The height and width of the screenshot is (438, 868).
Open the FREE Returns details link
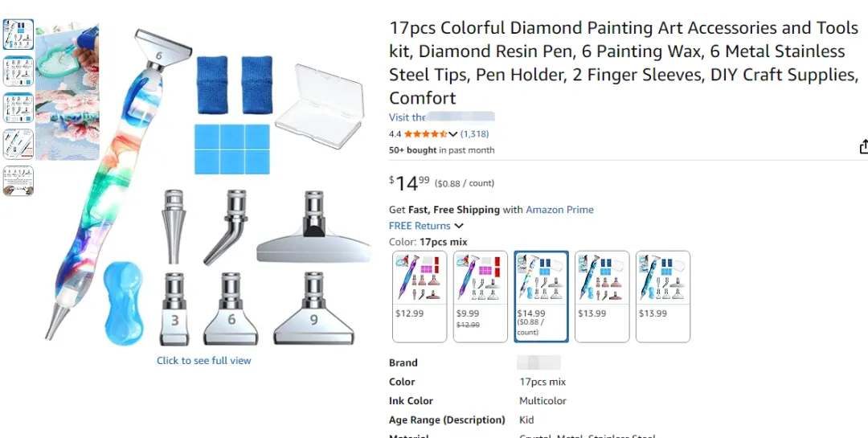coord(420,226)
